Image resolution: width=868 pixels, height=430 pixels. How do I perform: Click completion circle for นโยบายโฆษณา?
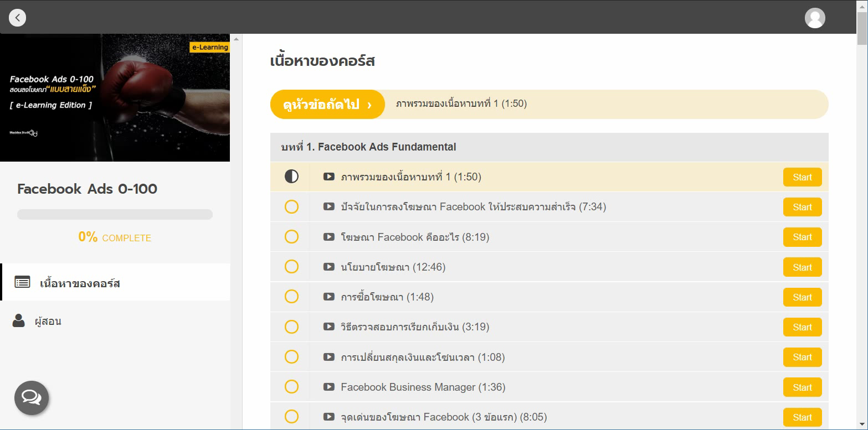[x=291, y=267]
